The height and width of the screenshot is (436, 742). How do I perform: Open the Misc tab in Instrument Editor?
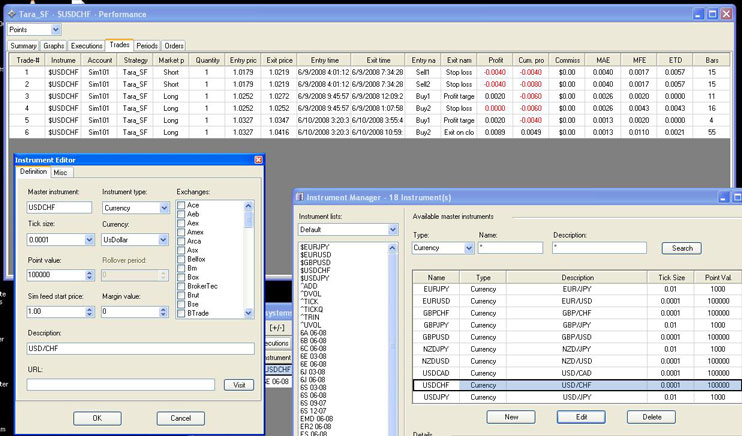[62, 173]
